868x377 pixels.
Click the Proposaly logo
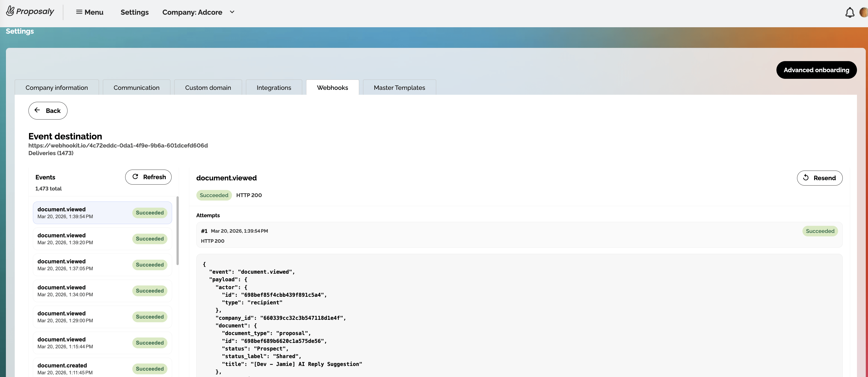pyautogui.click(x=30, y=12)
